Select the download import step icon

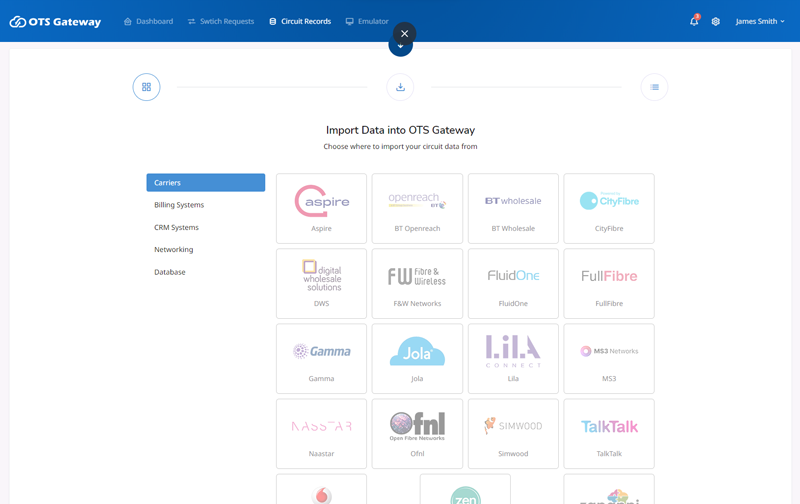click(x=401, y=87)
